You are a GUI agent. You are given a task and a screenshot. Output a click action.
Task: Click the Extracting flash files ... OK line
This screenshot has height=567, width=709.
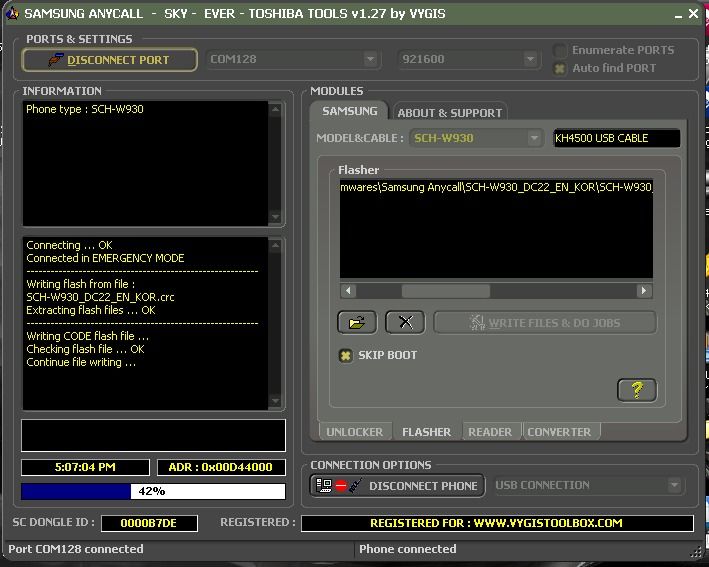coord(91,310)
